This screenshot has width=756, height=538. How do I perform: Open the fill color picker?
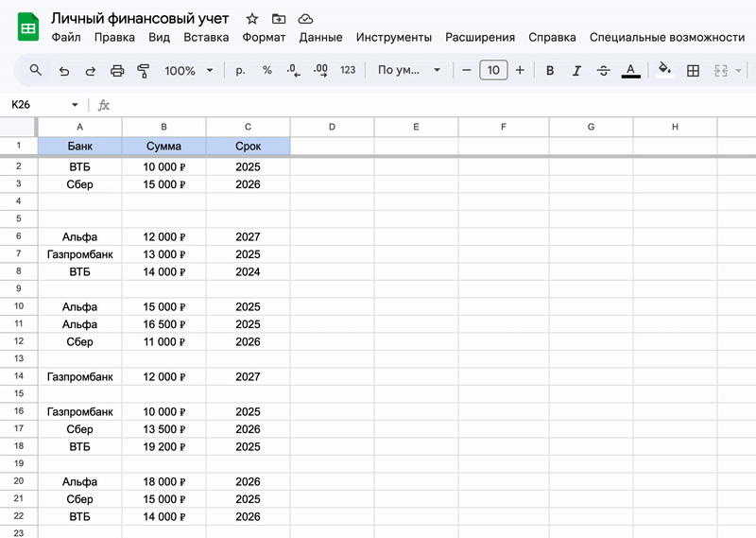pos(665,70)
